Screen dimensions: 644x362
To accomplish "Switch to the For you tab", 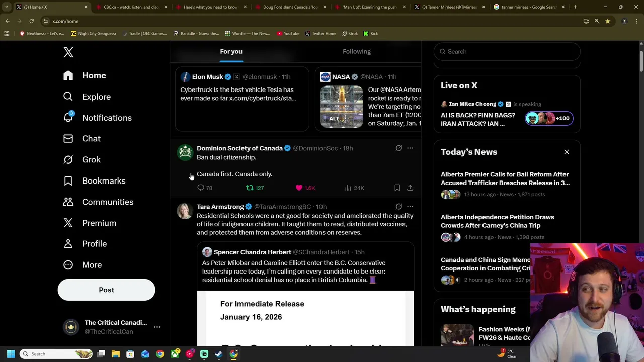I will pyautogui.click(x=231, y=51).
